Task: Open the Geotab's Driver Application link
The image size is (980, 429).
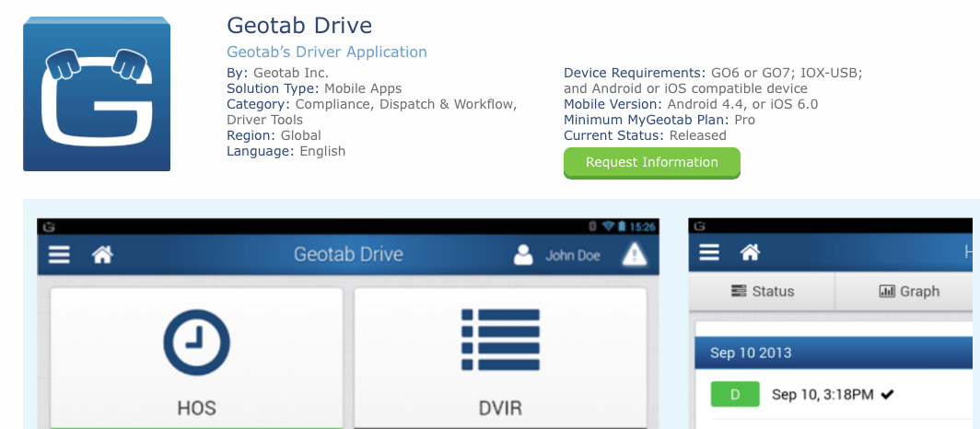Action: [x=327, y=52]
